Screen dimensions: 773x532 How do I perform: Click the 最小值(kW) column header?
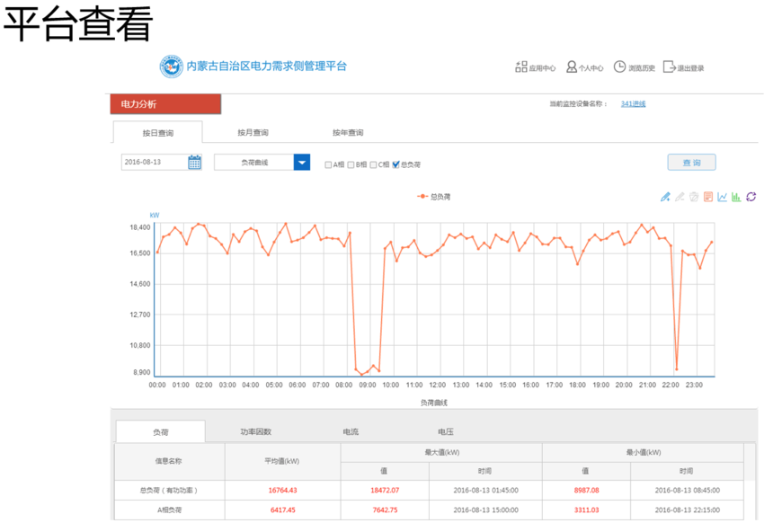644,452
